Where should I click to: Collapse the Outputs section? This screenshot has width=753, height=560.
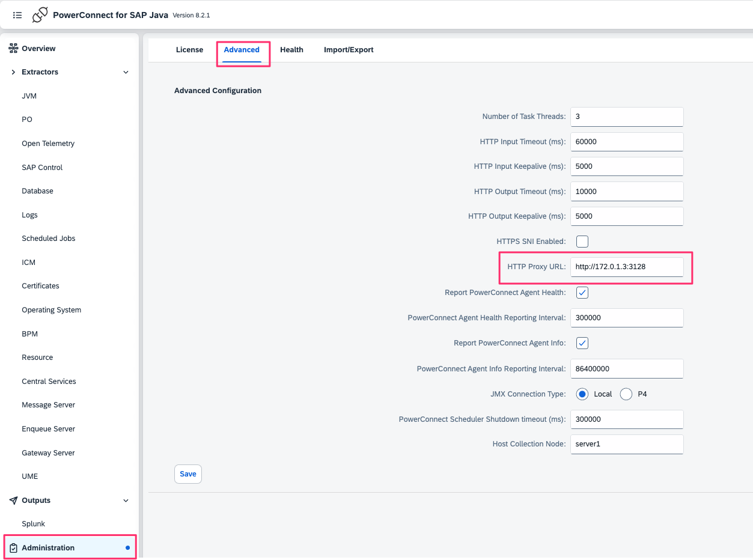pos(126,500)
